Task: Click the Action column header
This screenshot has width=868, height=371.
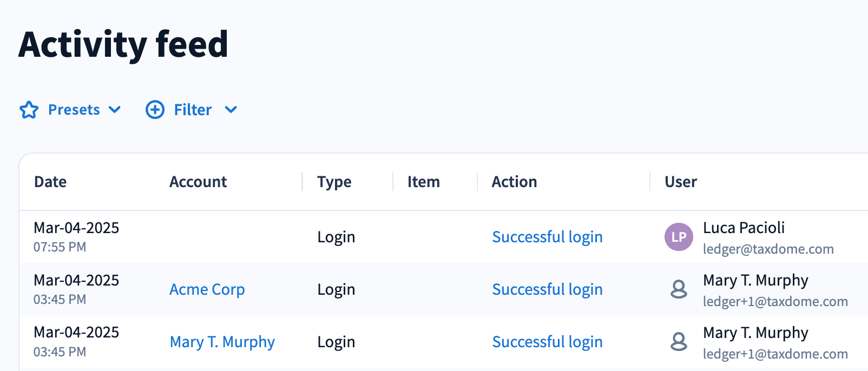Action: [x=515, y=182]
